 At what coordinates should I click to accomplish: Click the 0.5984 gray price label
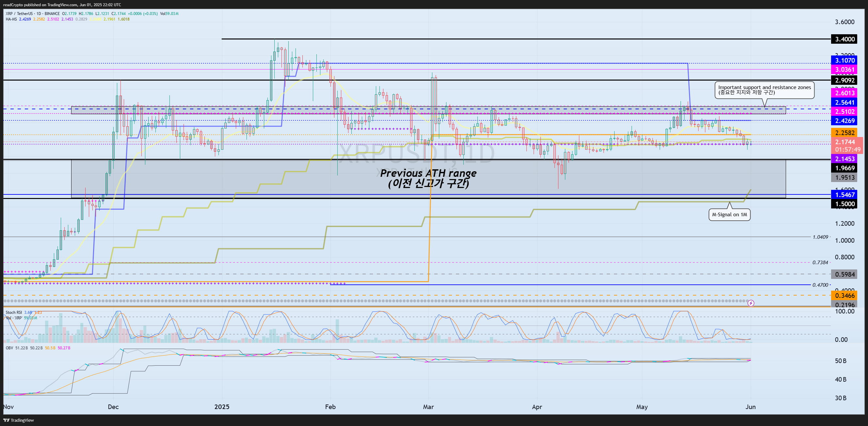[845, 274]
